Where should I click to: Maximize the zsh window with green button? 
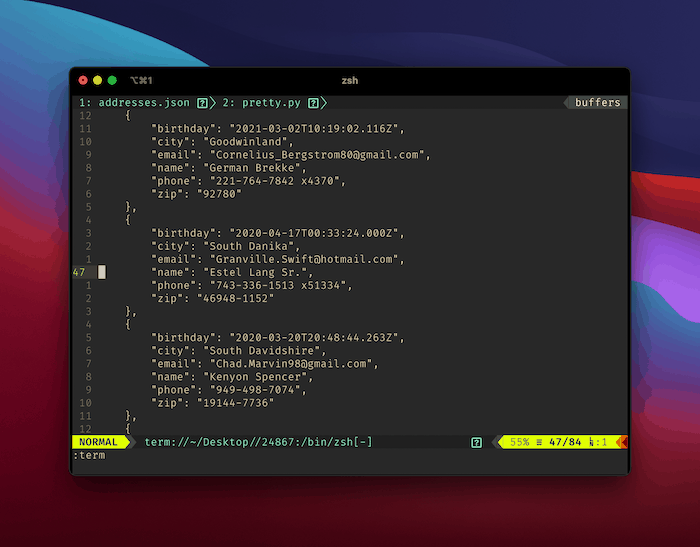click(x=112, y=80)
